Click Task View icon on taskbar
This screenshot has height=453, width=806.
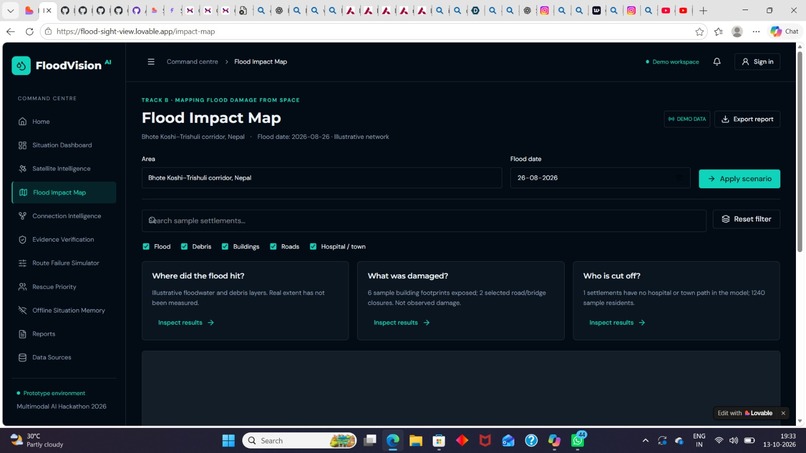(x=370, y=441)
